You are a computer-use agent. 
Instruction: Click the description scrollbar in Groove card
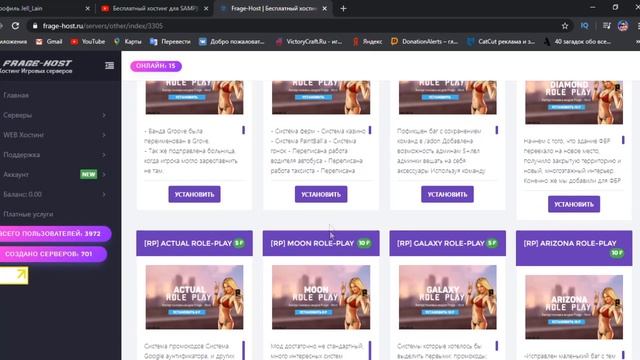(x=244, y=130)
